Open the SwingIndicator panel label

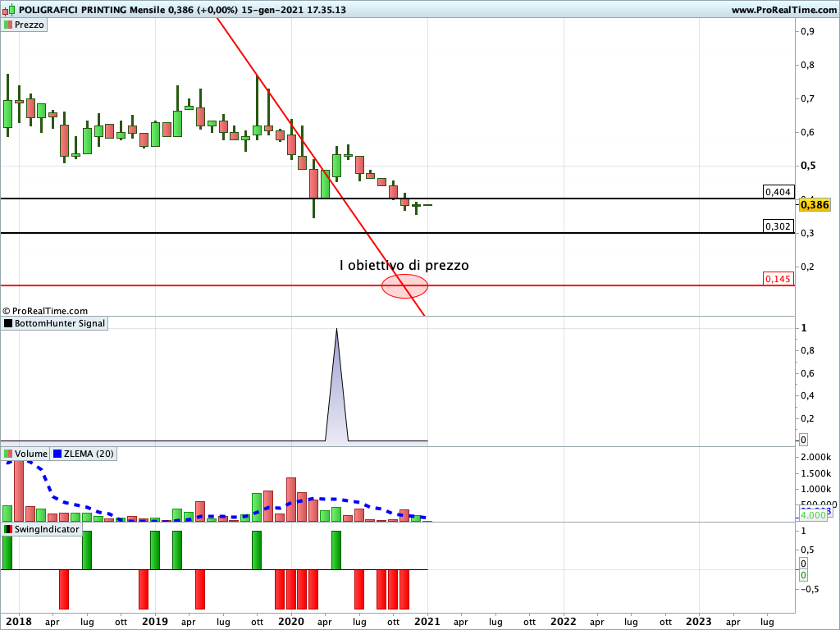[x=42, y=529]
